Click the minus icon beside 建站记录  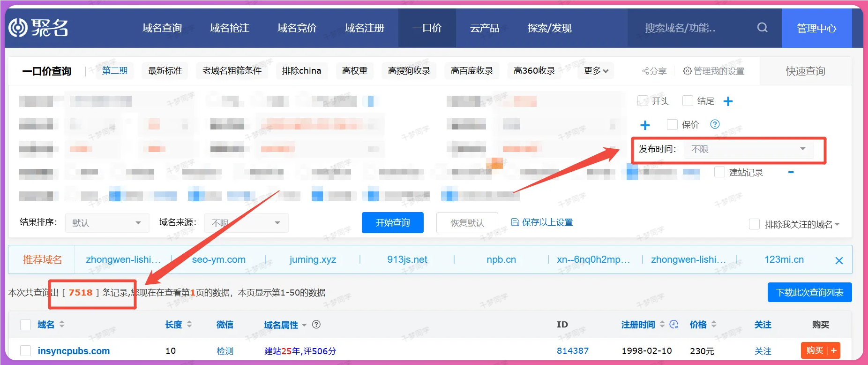click(791, 172)
